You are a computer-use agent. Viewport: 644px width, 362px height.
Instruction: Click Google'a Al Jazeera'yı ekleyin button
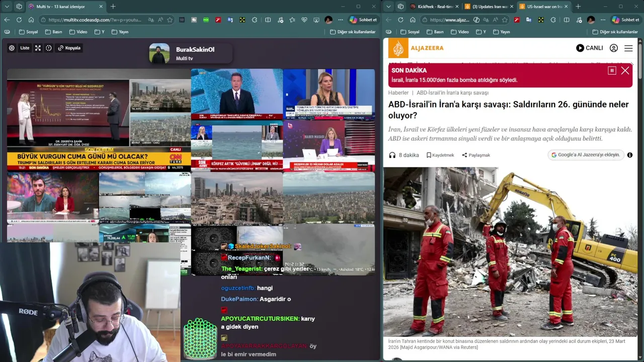click(x=586, y=155)
